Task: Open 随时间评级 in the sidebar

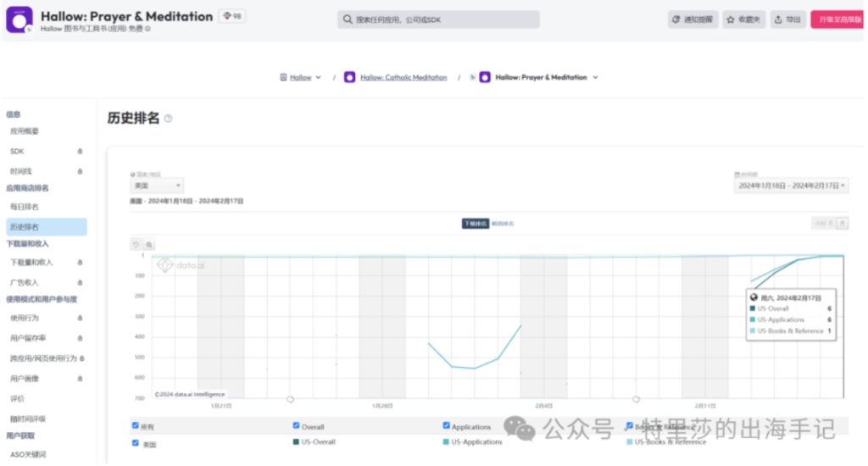Action: 28,419
